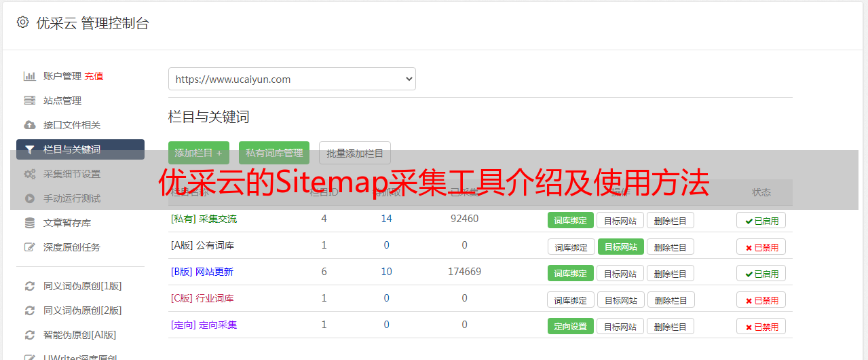Click the cloud upload icon for 接口文件相关
The width and height of the screenshot is (868, 360).
pos(29,125)
